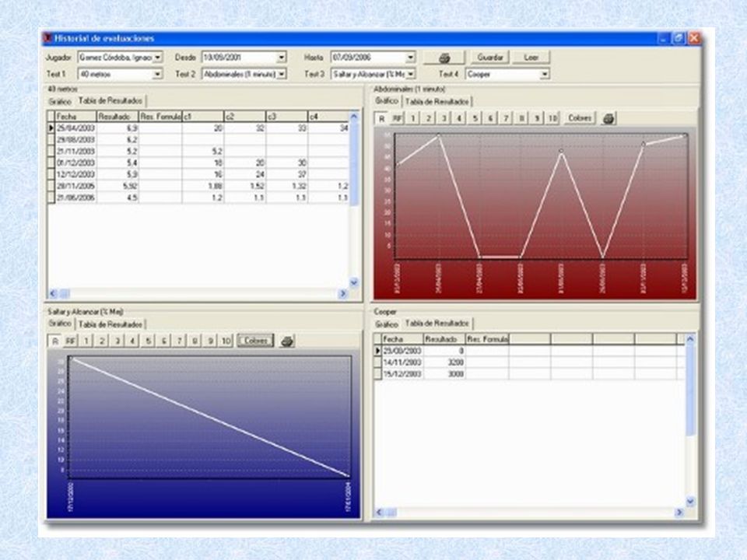
Task: Click the Cooper result cell 3200
Action: 444,362
